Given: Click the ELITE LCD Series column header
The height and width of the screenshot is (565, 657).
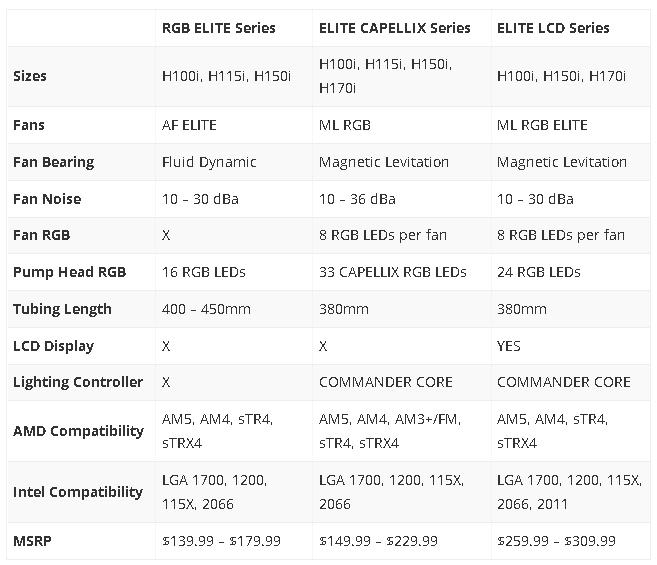Looking at the screenshot, I should coord(552,28).
